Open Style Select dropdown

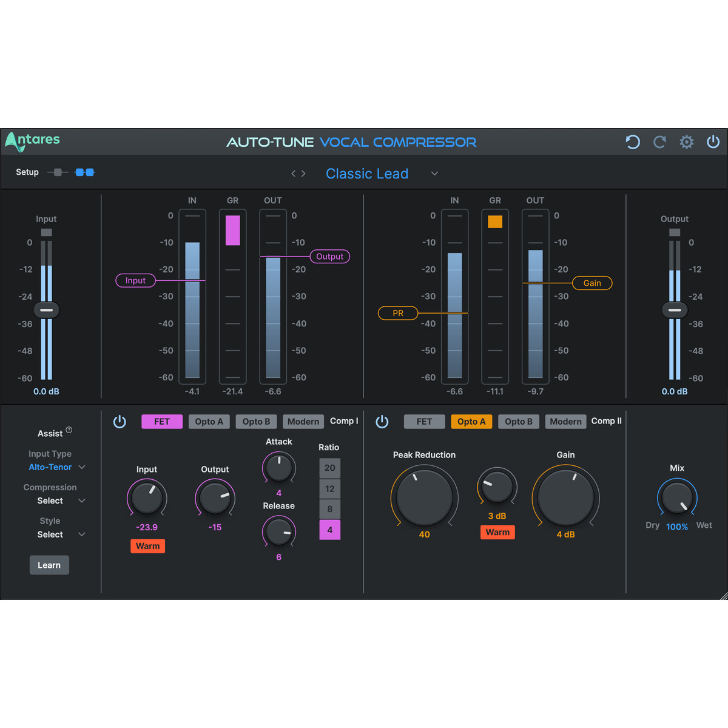coord(61,534)
